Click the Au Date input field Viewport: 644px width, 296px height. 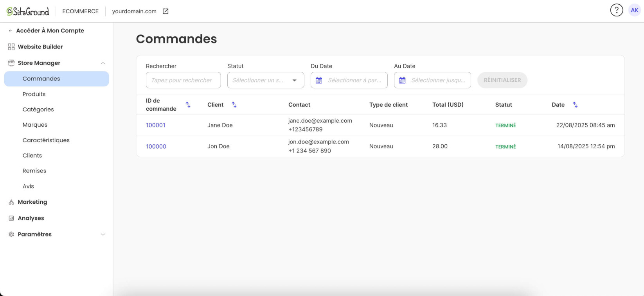[x=432, y=80]
